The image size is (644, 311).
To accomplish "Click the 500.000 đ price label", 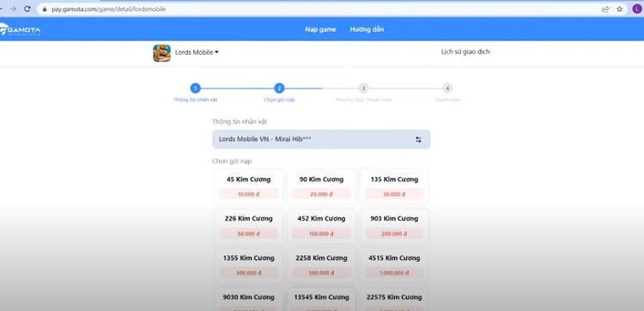I will [321, 272].
